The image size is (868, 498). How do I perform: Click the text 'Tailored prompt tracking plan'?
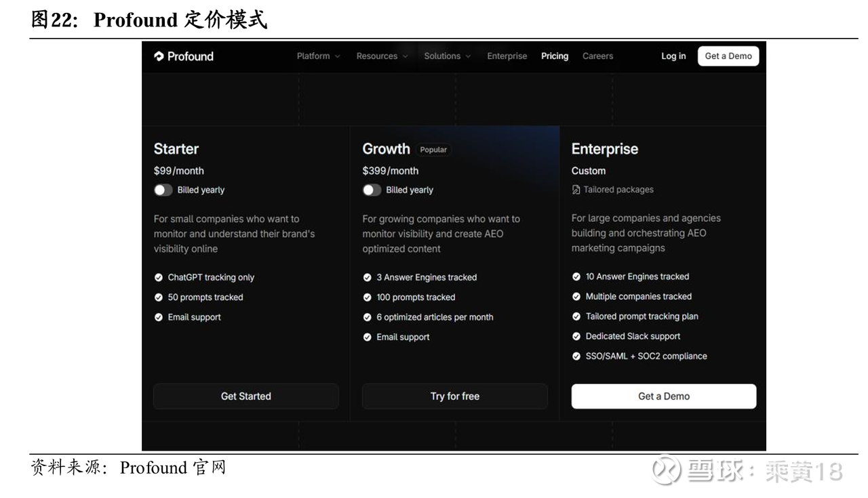coord(642,316)
